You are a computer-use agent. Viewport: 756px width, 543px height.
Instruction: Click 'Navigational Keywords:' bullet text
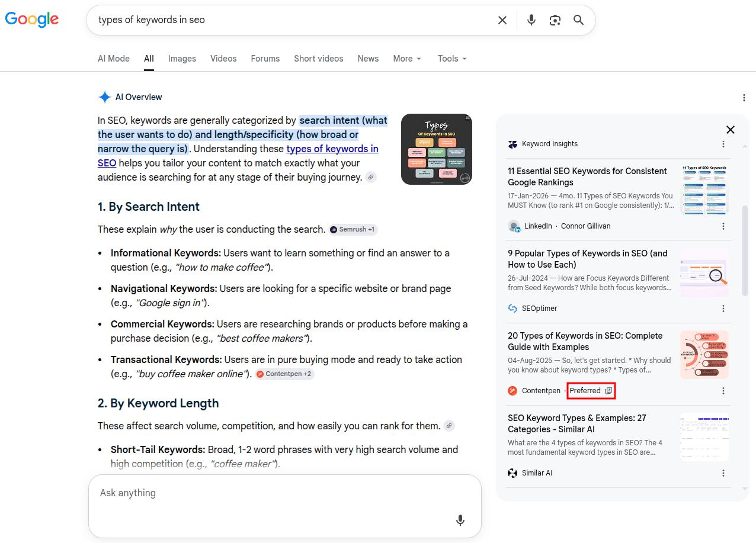click(x=164, y=288)
